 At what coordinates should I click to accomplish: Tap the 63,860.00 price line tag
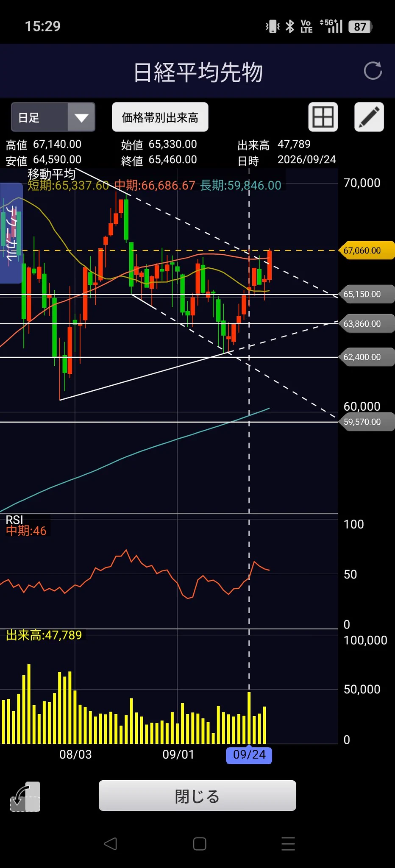coord(367,324)
